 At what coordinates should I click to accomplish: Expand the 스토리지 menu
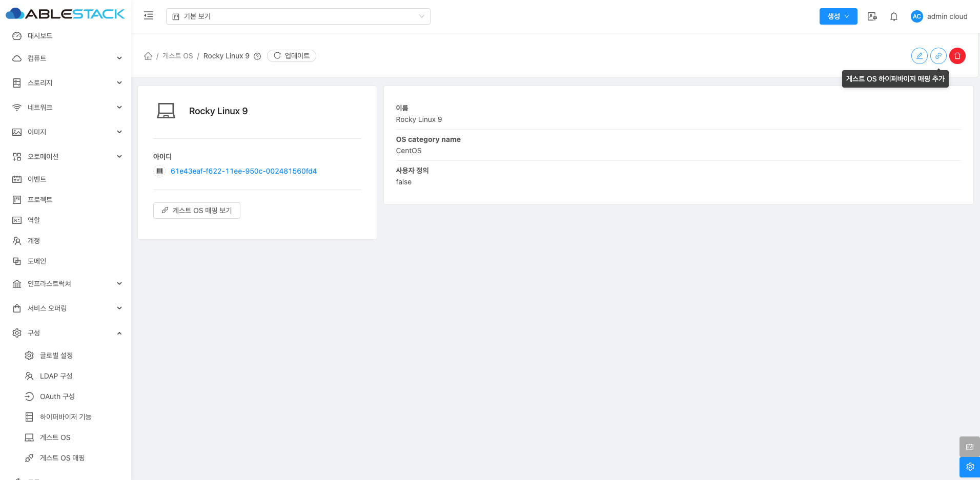coord(66,83)
